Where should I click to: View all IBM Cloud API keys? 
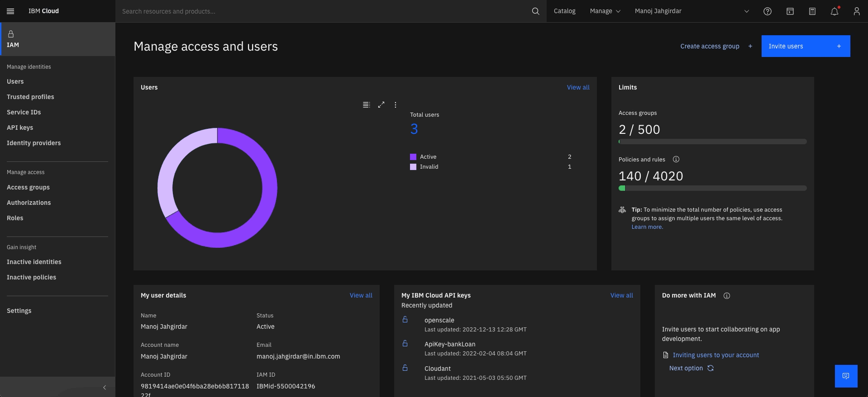click(621, 295)
